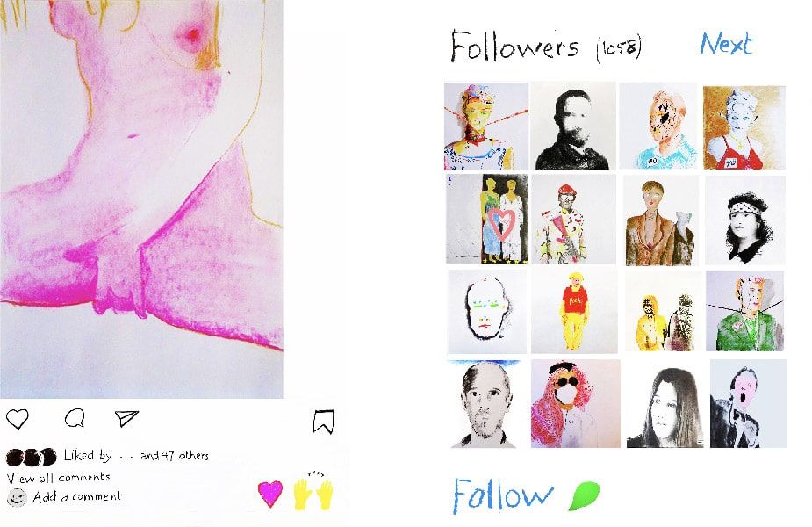Select follower with pink heart between two figures

point(487,219)
